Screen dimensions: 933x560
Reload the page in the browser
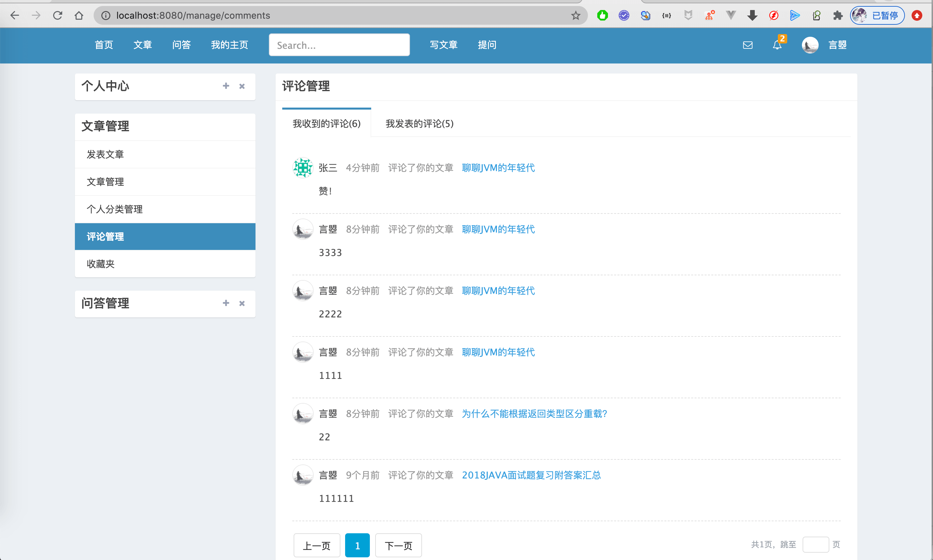(58, 15)
